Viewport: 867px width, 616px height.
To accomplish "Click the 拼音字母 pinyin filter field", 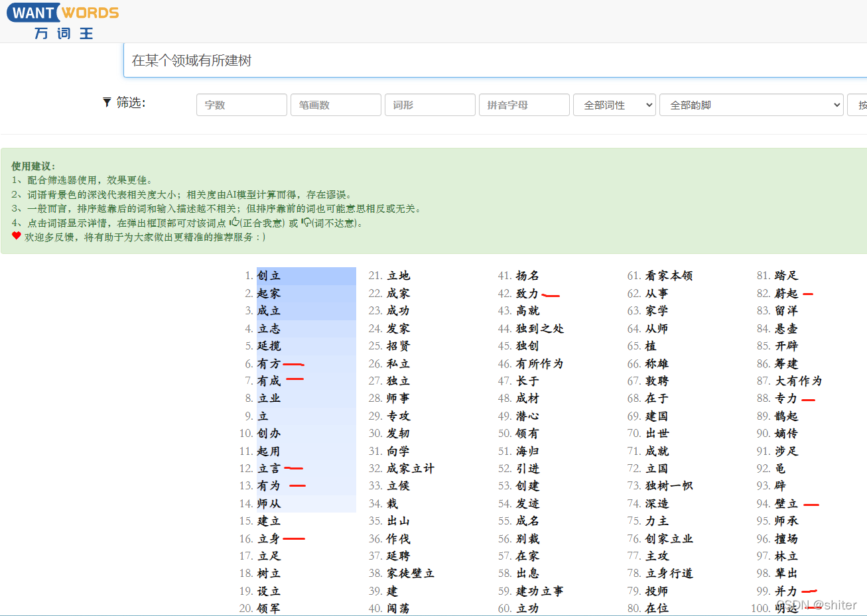I will (x=524, y=105).
